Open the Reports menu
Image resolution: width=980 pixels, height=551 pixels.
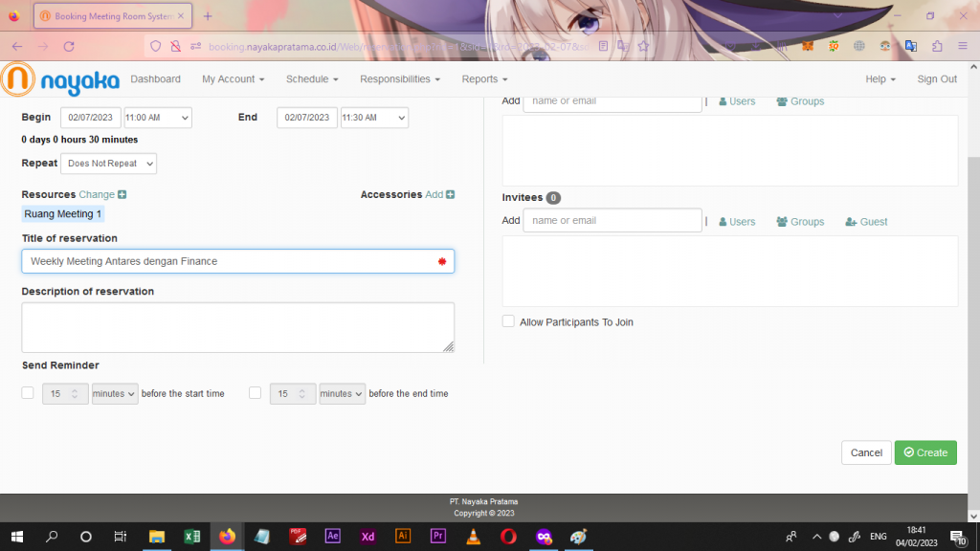point(484,79)
